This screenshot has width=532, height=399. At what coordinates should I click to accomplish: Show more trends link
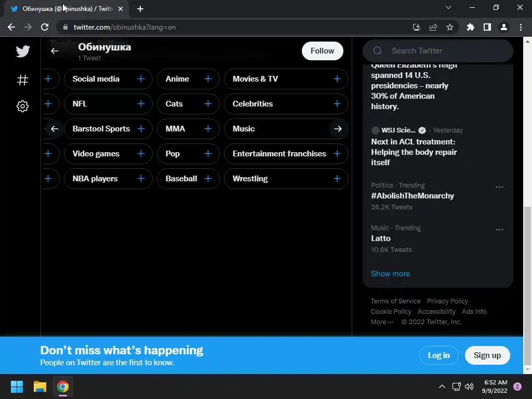click(x=390, y=274)
